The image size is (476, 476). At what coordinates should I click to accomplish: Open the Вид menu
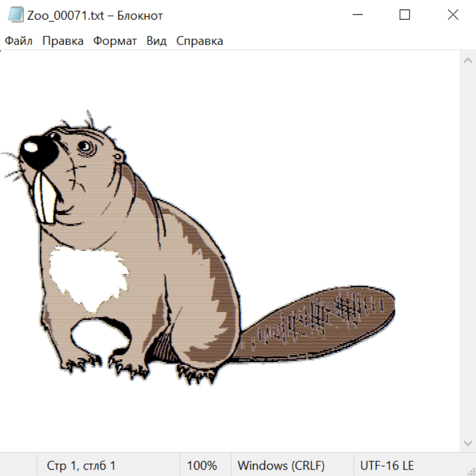157,41
